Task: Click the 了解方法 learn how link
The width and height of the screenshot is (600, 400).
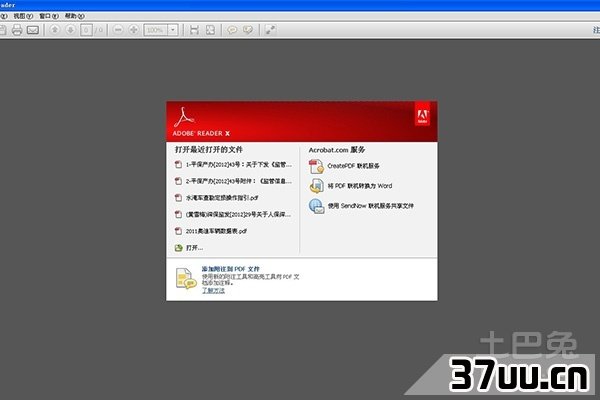Action: 213,291
